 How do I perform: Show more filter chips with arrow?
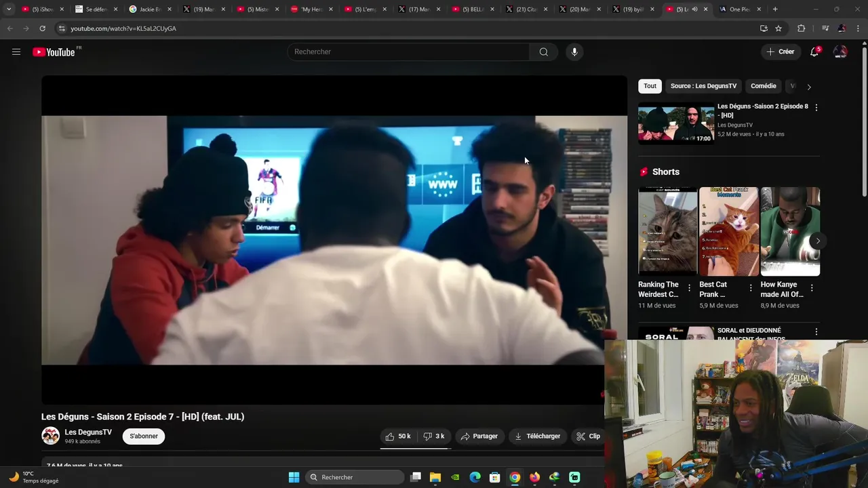pyautogui.click(x=808, y=87)
